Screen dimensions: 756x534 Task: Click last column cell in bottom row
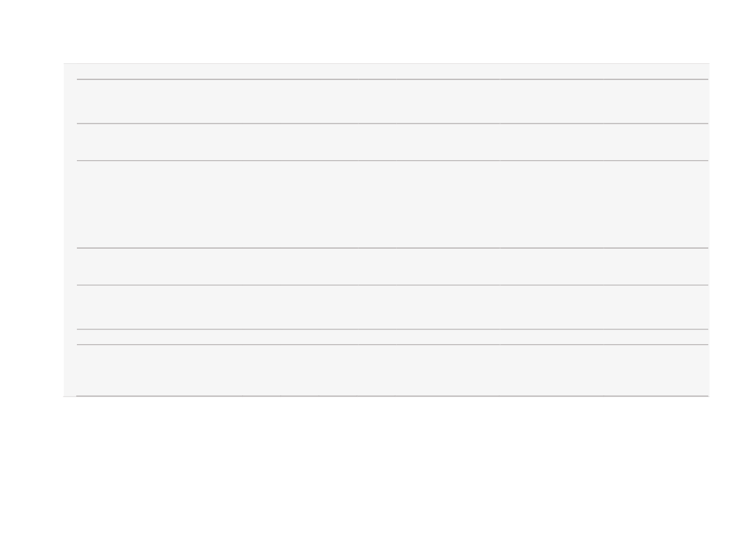(x=656, y=370)
